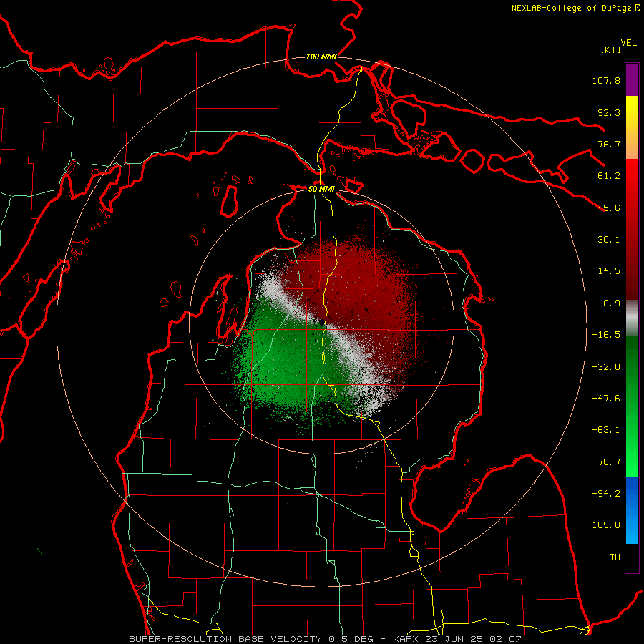Screen dimensions: 644x644
Task: Click the TH legend label
Action: (615, 557)
